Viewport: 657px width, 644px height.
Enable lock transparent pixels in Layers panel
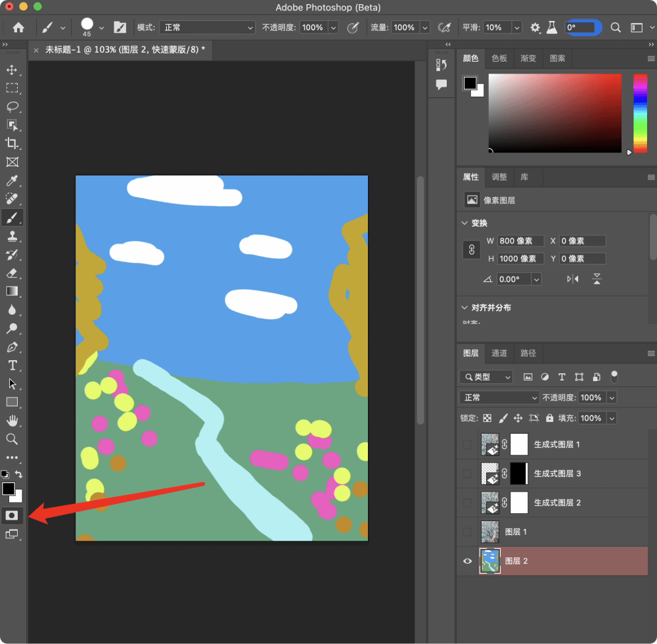(487, 418)
